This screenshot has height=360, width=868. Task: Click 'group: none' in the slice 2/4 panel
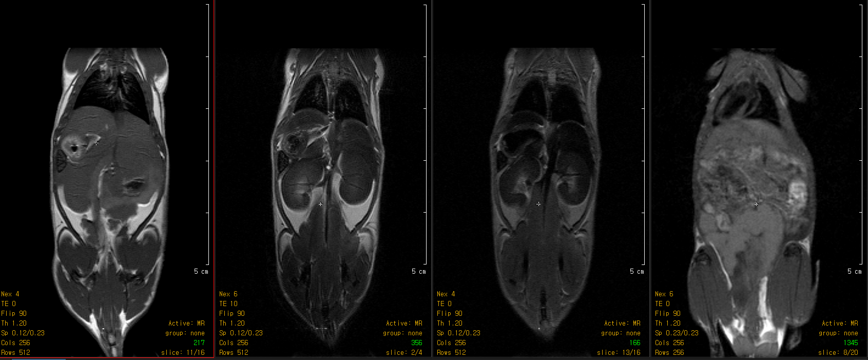pyautogui.click(x=402, y=333)
